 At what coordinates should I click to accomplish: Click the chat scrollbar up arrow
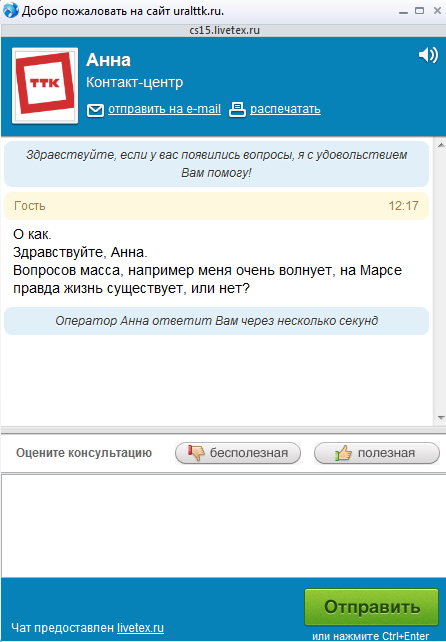click(x=441, y=145)
